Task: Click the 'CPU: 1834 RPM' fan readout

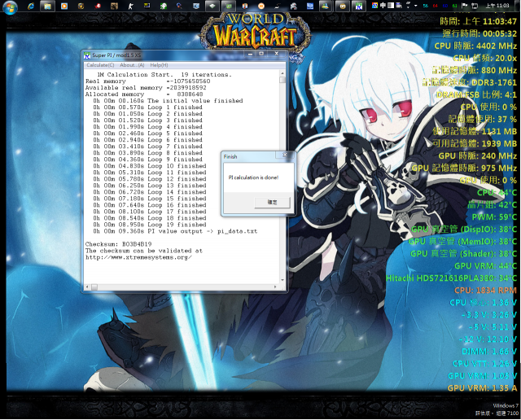Action: tap(485, 291)
